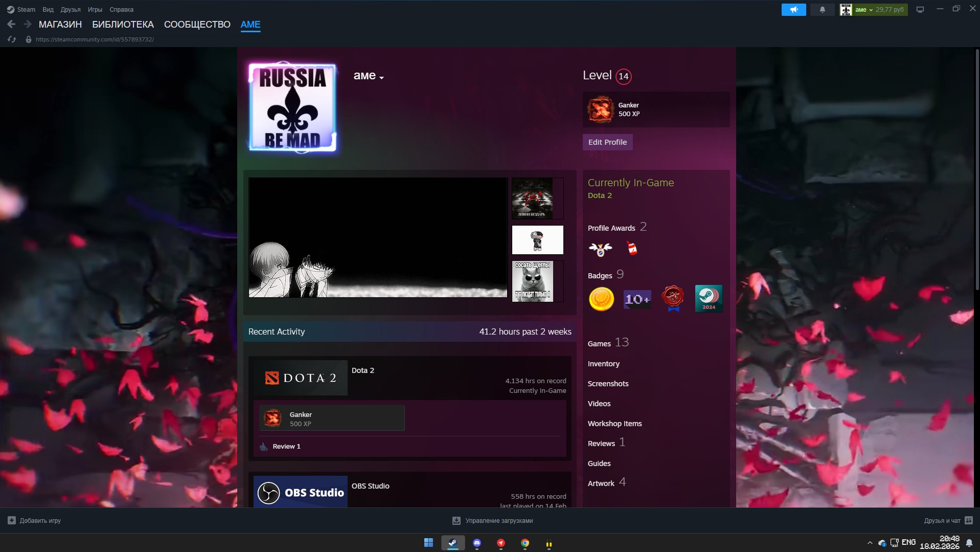Click the Steam logo menu
The width and height of the screenshot is (980, 552).
[x=10, y=9]
